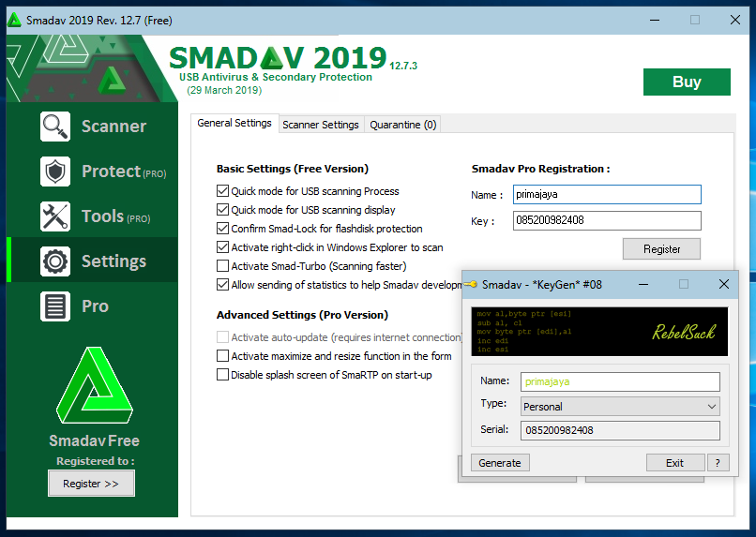Close the KeyGen window

[724, 284]
